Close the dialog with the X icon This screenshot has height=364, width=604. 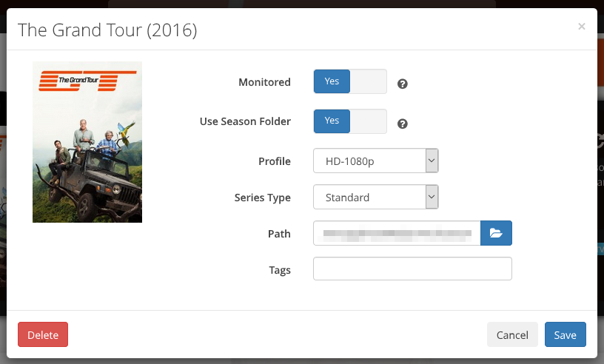[582, 26]
